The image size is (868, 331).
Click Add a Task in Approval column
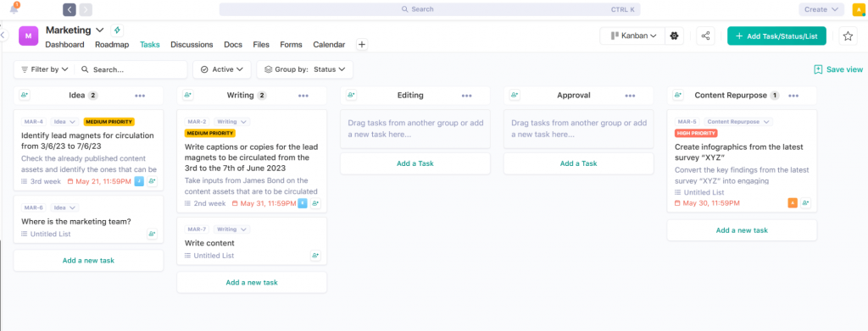578,163
